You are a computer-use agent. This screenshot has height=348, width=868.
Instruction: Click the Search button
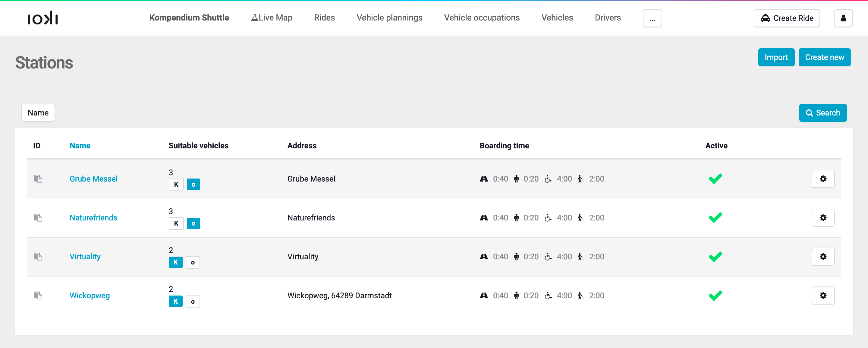(822, 112)
